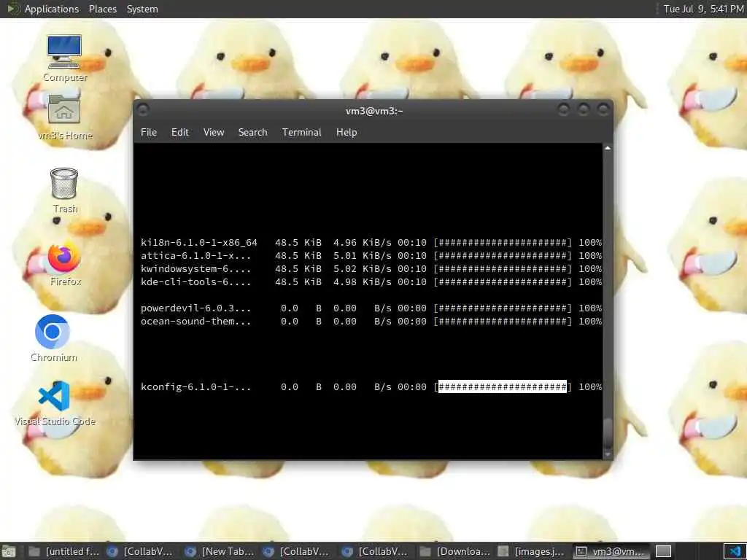Click the terminal scrollbar down arrow
The image size is (747, 560).
(608, 455)
